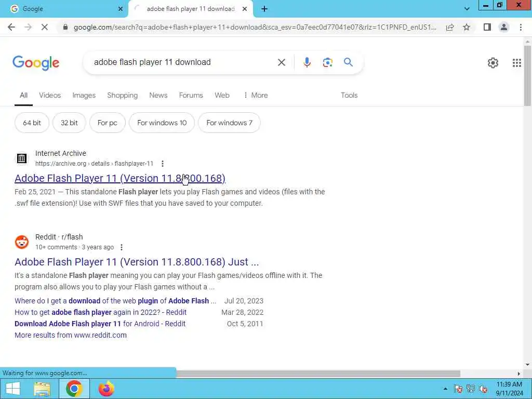This screenshot has height=399, width=532.
Task: Click the network tray icon
Action: click(x=471, y=389)
